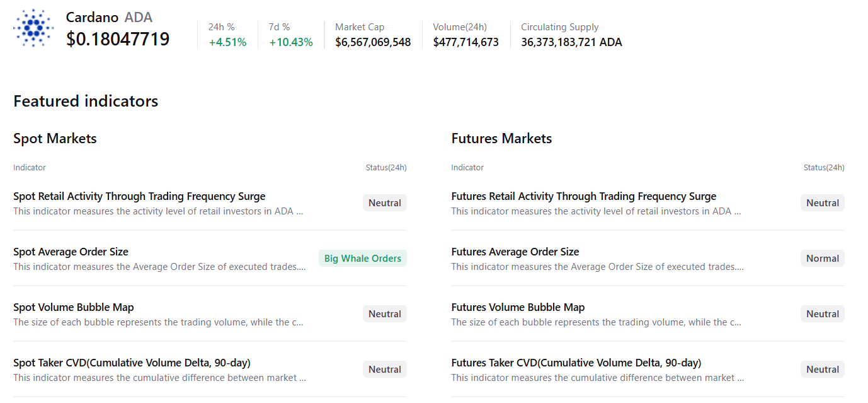Click Neutral badge for Futures Volume Bubble Map
The height and width of the screenshot is (403, 868).
point(823,314)
